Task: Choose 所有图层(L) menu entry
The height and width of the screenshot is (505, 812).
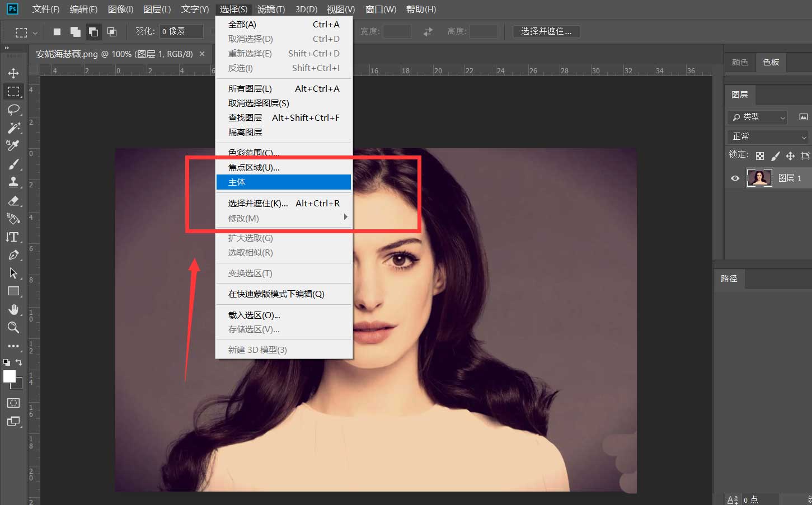Action: coord(284,88)
